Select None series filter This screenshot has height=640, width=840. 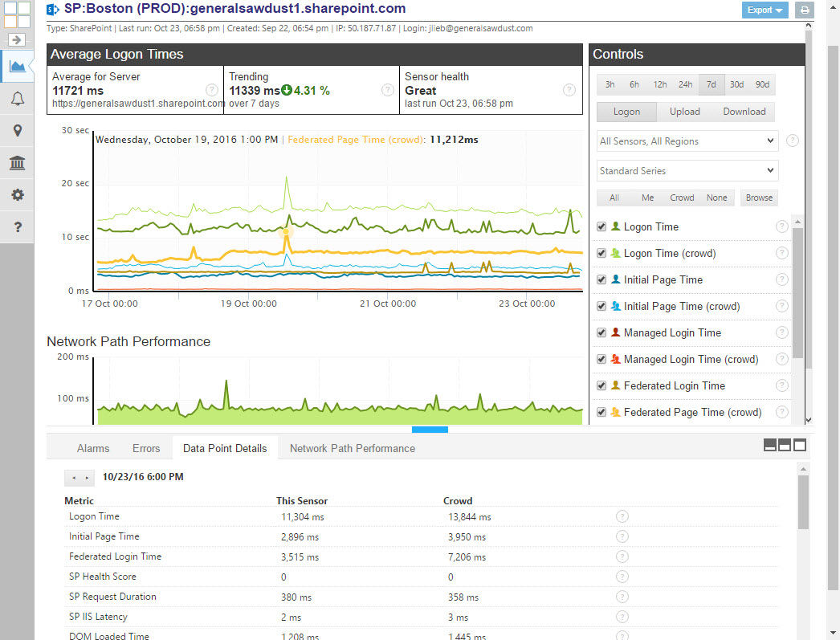717,198
